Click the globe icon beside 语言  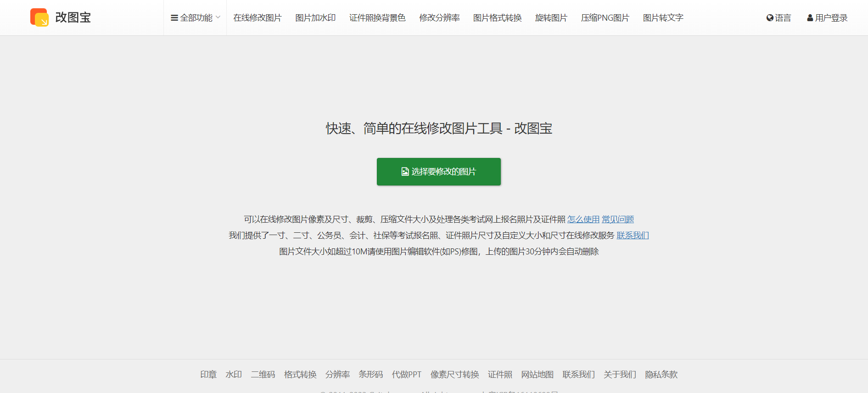(x=770, y=18)
